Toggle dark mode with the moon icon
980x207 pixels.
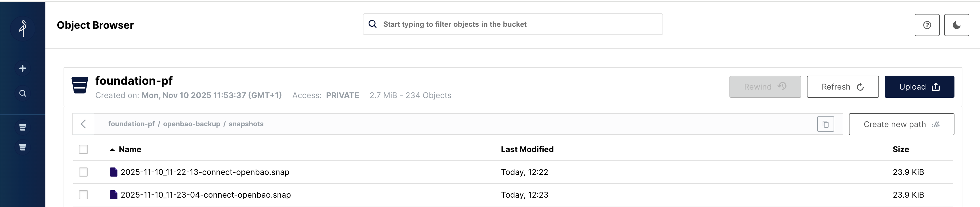956,25
